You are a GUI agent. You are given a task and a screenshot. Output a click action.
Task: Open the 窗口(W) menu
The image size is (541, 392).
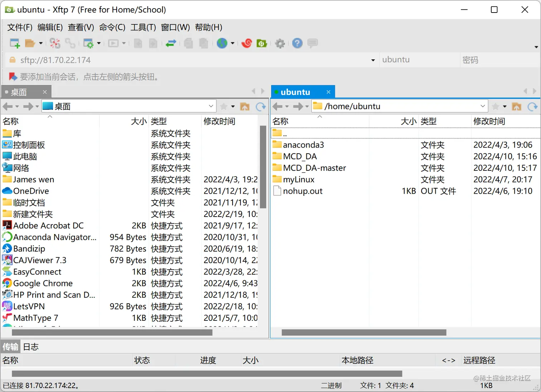pos(175,28)
